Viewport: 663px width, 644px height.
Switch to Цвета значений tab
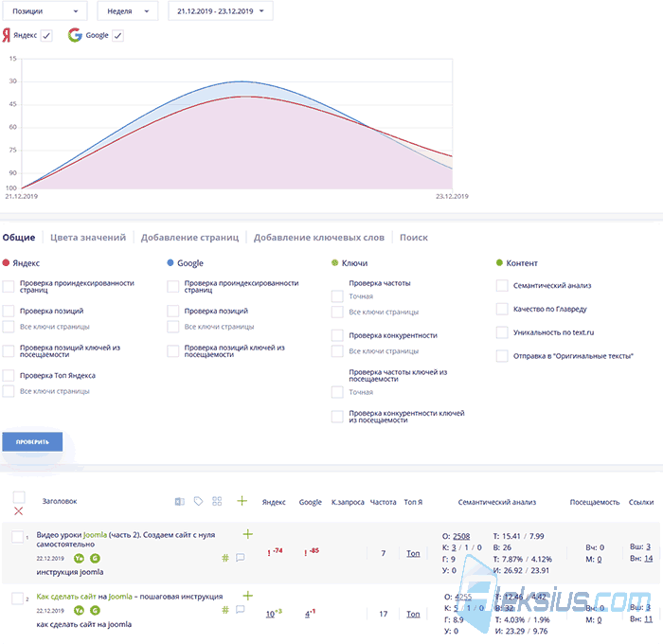[88, 238]
